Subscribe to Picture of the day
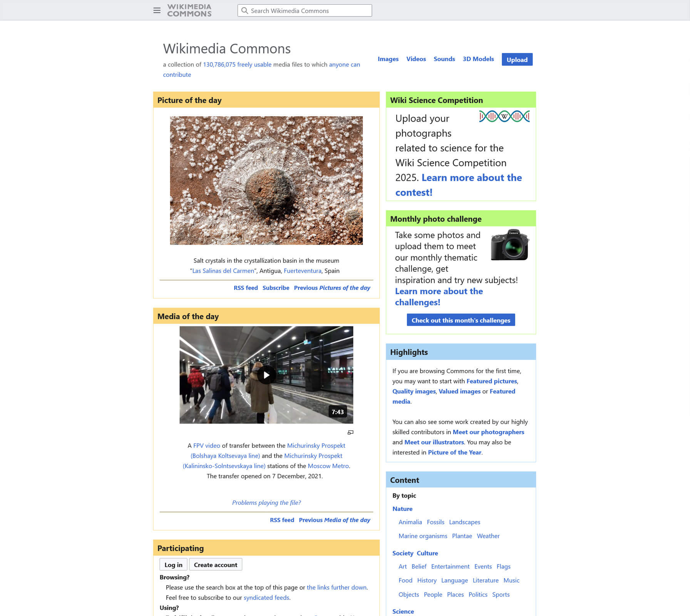The height and width of the screenshot is (616, 690). 276,288
